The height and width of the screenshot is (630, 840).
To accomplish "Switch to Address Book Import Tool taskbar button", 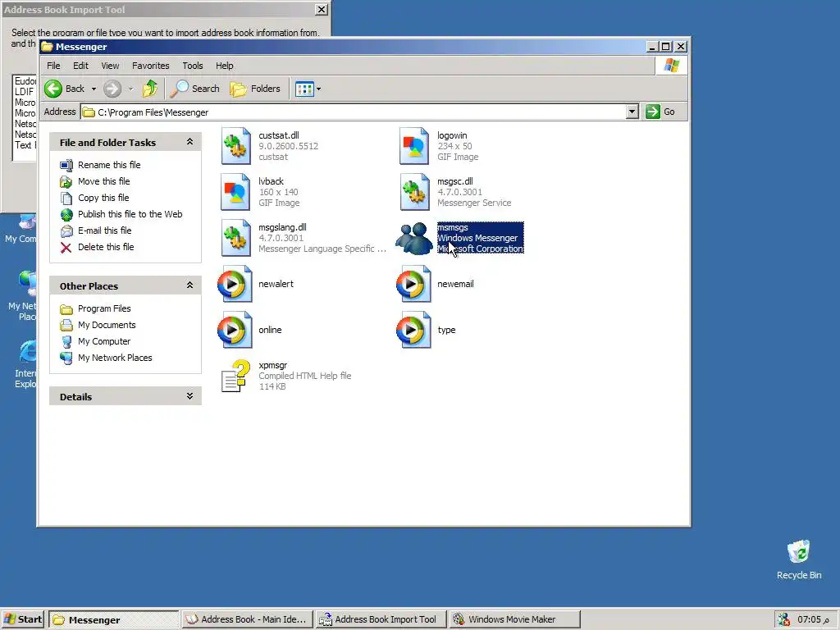I will (381, 619).
